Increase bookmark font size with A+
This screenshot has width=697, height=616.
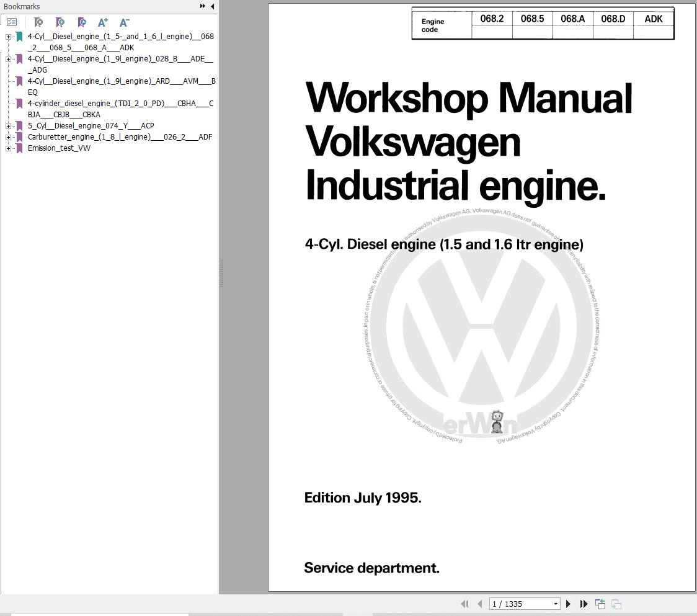(x=103, y=22)
